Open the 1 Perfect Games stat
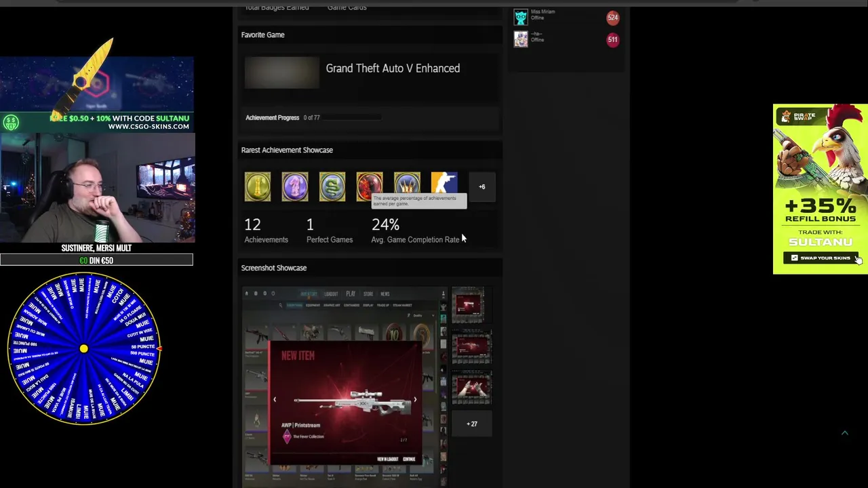 pos(330,230)
